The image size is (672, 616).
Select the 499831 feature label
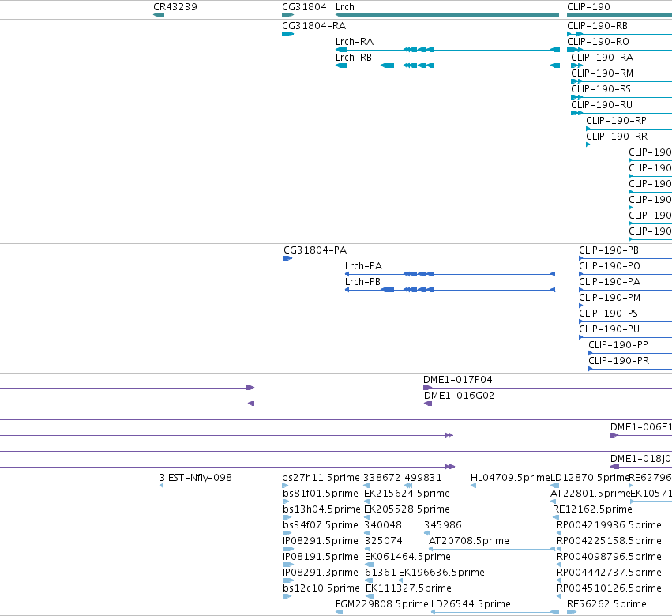(x=423, y=478)
